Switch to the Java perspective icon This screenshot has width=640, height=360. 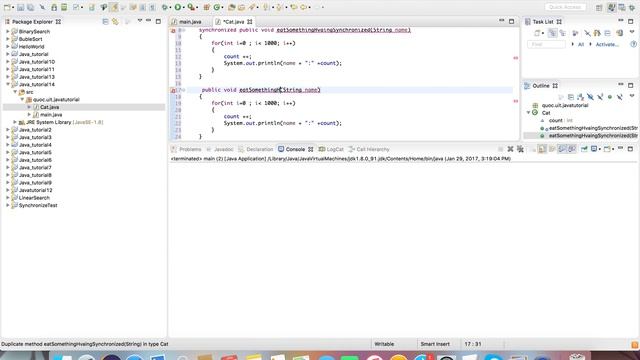[x=611, y=8]
